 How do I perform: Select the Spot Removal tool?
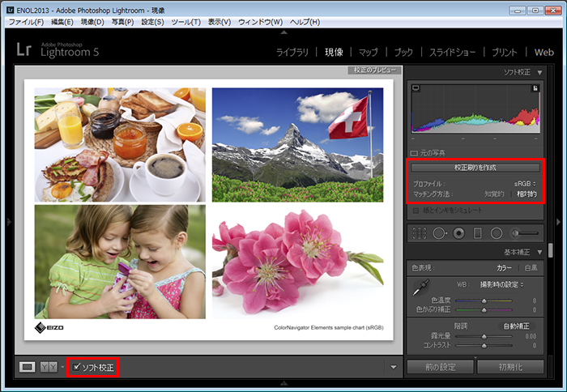(439, 233)
